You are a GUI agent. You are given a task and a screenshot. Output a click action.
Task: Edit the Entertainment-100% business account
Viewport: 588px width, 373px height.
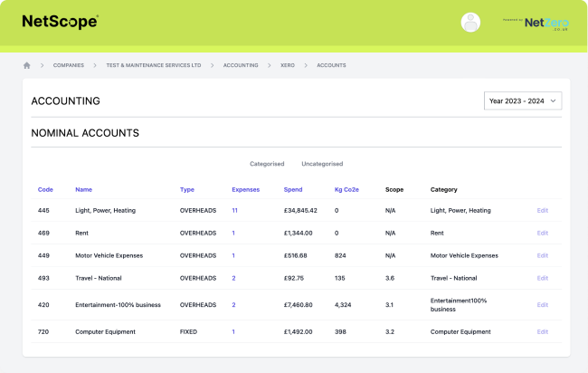542,305
